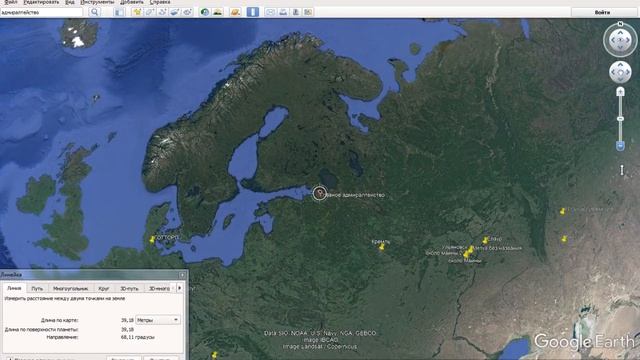
Task: Switch to the Путь ruler tab
Action: click(x=37, y=289)
